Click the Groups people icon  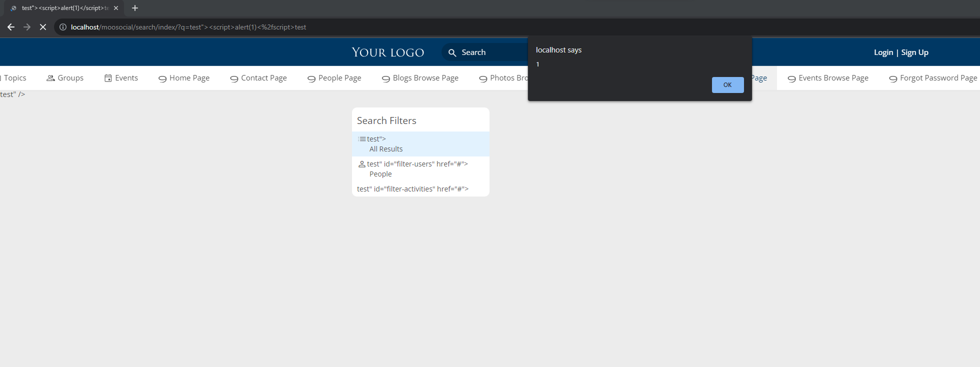[50, 78]
